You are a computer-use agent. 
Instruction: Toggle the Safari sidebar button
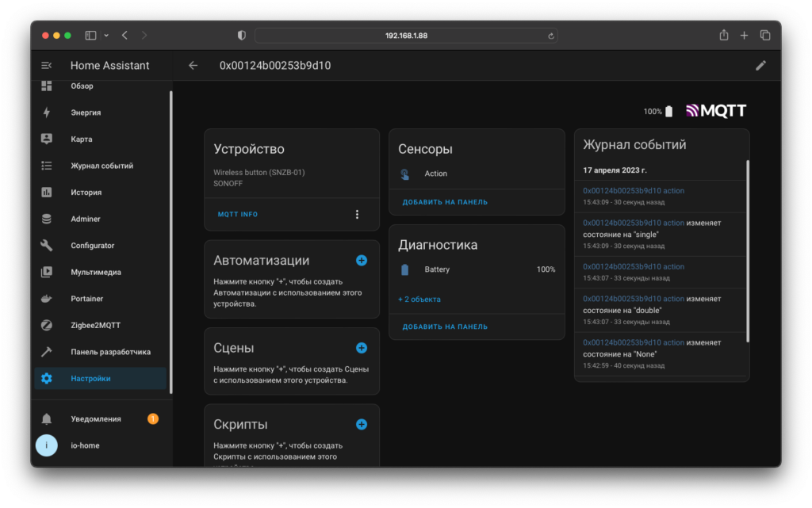pyautogui.click(x=90, y=35)
